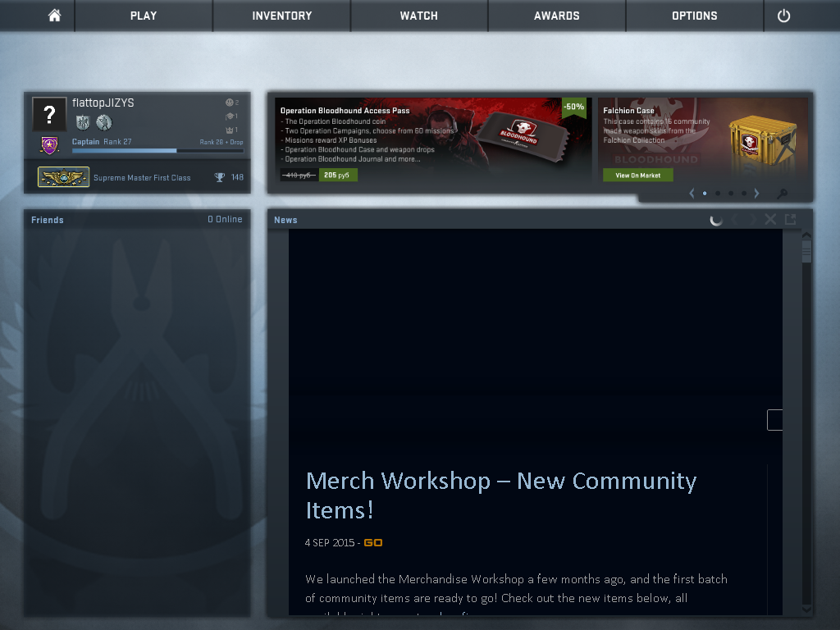Click the News loading spinner icon

(x=715, y=220)
